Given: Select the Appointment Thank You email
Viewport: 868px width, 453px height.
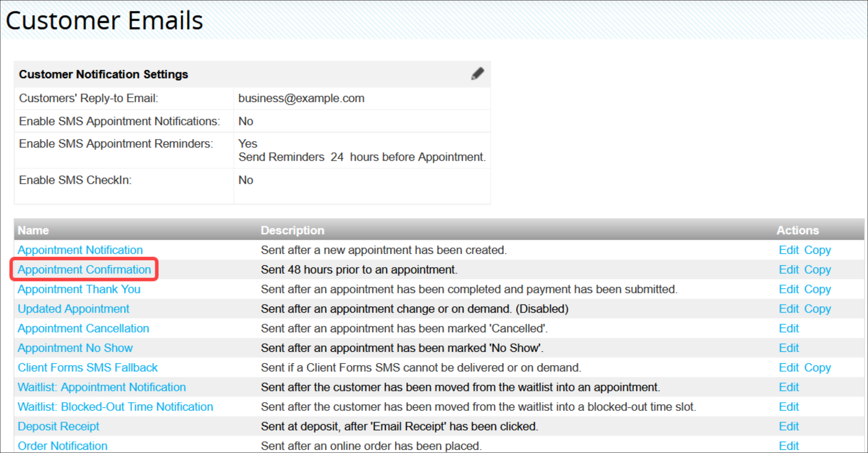Looking at the screenshot, I should [79, 289].
